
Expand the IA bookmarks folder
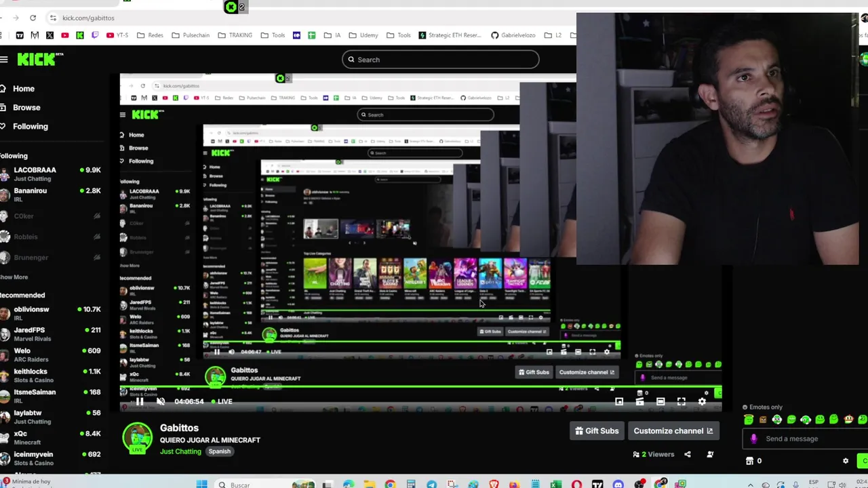[332, 35]
